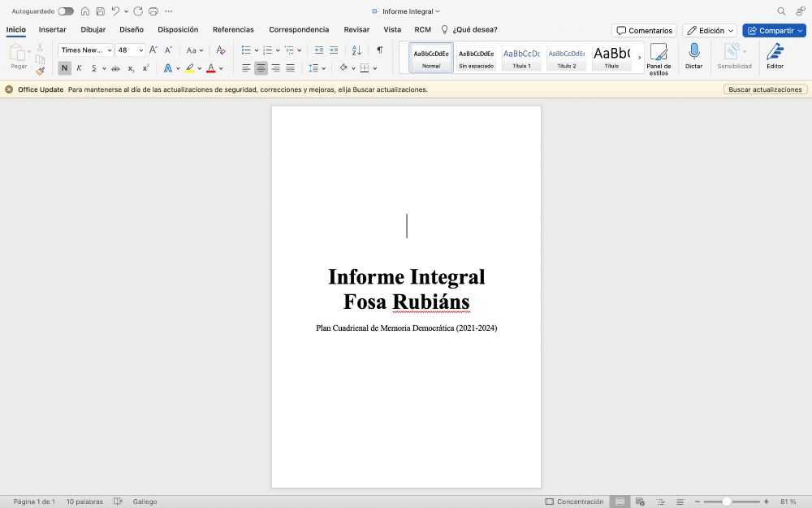Apply subscript formatting

coord(131,68)
